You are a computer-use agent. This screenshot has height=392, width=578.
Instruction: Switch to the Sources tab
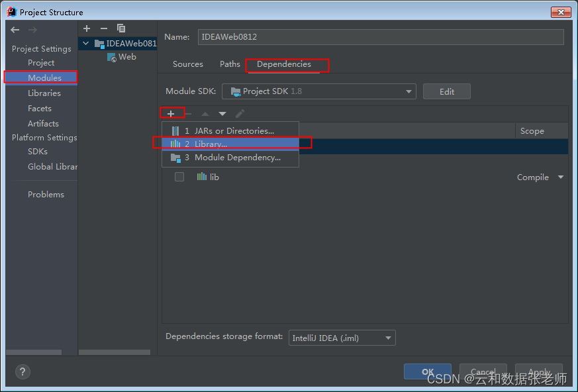coord(188,64)
